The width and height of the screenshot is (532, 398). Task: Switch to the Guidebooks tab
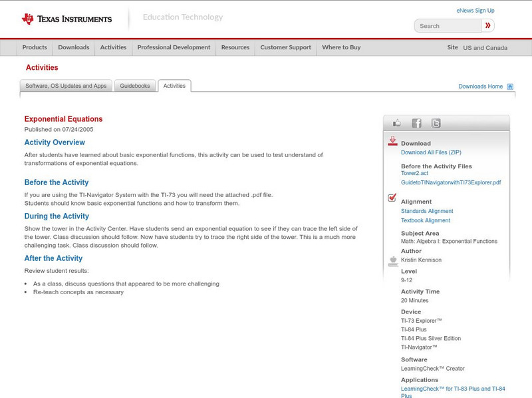point(135,86)
